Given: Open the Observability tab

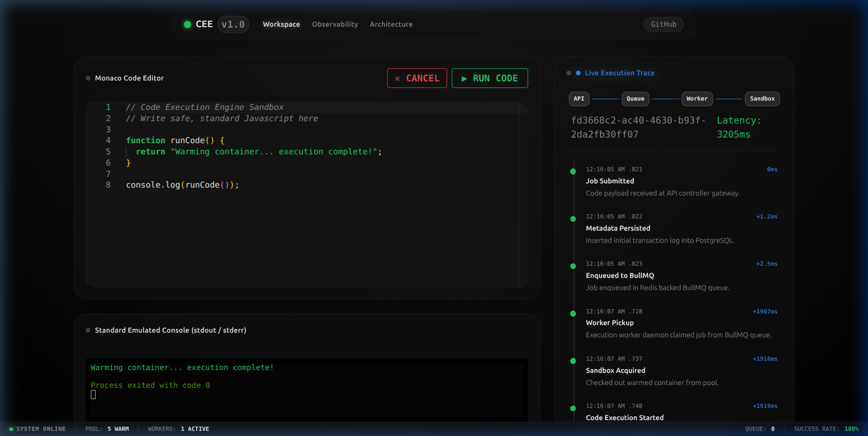Looking at the screenshot, I should pos(335,24).
